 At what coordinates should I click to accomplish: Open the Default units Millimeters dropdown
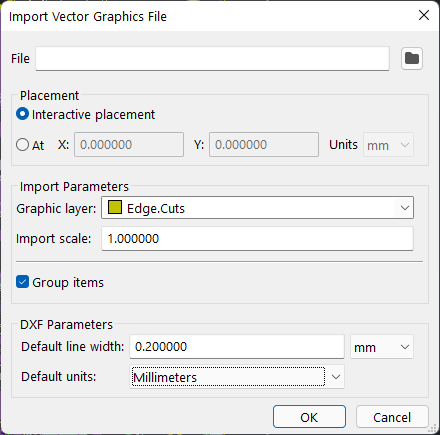pyautogui.click(x=237, y=377)
